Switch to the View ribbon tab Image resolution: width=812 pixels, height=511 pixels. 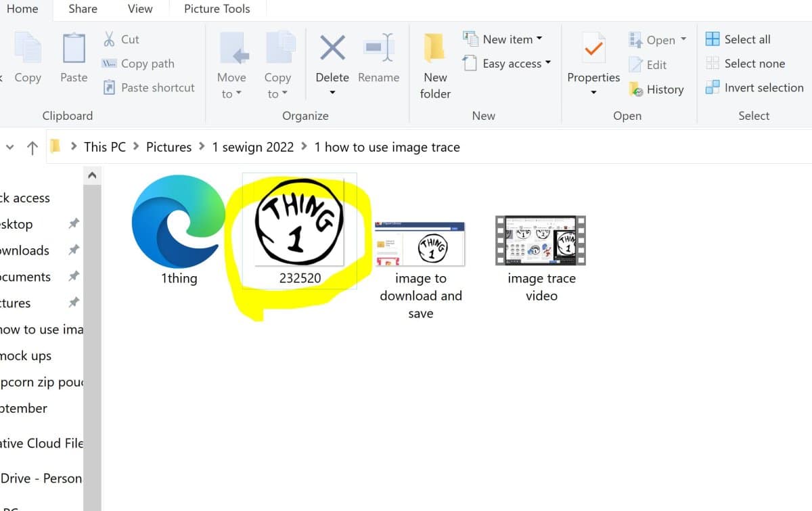pos(140,9)
